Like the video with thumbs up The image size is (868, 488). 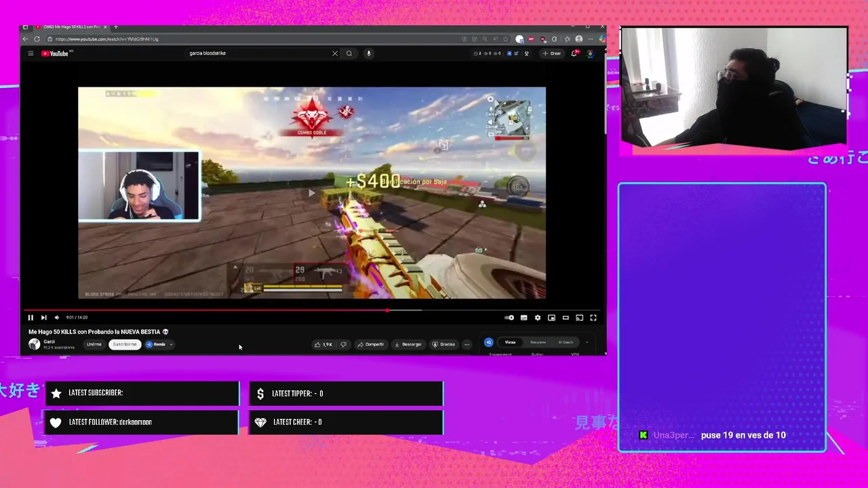323,344
